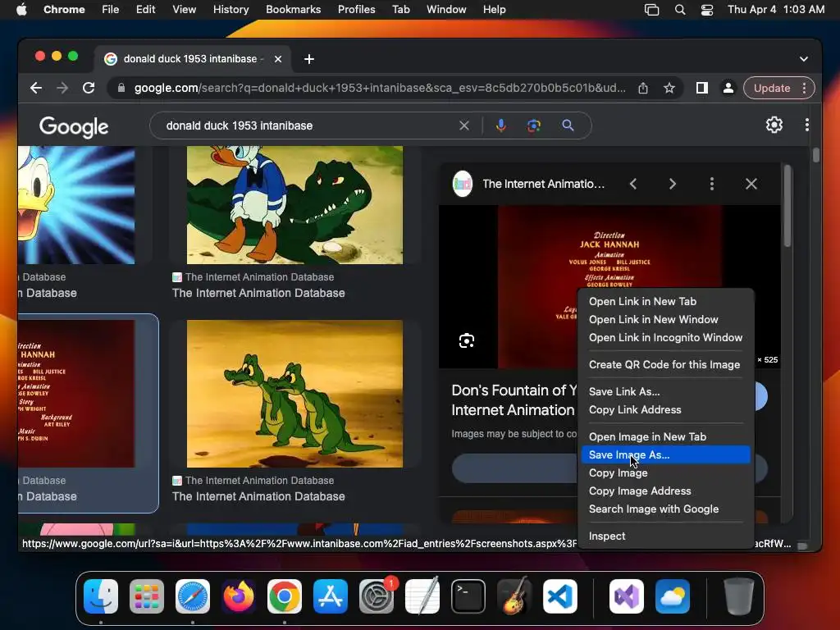840x630 pixels.
Task: Click the page vertical scrollbar
Action: pos(815,155)
